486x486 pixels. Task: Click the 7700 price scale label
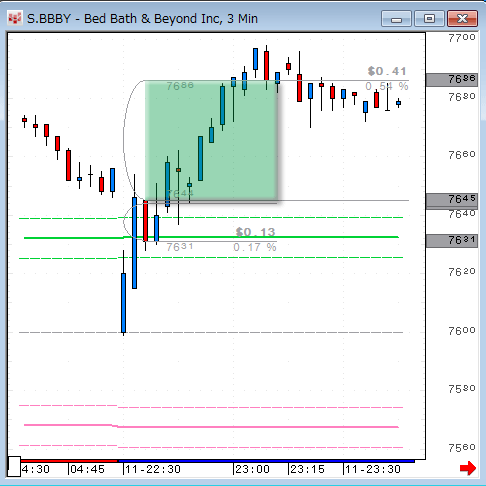[462, 38]
